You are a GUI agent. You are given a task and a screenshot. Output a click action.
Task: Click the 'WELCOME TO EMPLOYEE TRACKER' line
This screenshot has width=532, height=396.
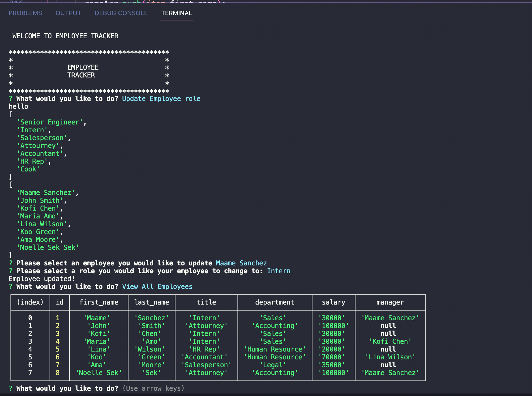pyautogui.click(x=65, y=36)
